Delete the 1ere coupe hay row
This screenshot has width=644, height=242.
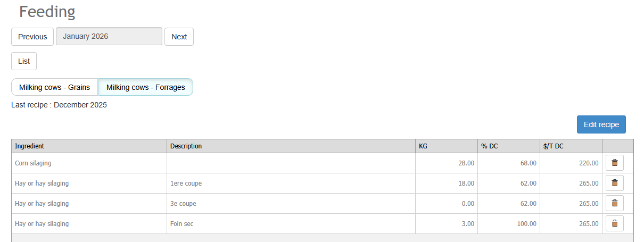click(614, 183)
